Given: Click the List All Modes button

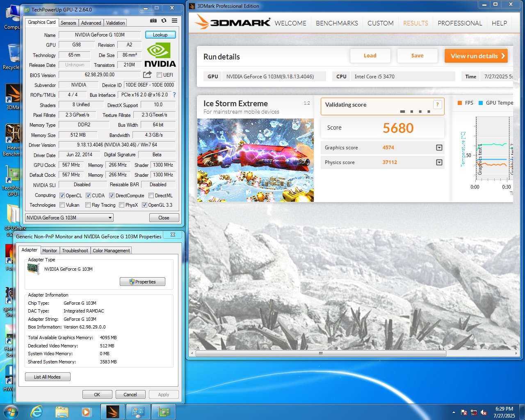Looking at the screenshot, I should (x=48, y=377).
